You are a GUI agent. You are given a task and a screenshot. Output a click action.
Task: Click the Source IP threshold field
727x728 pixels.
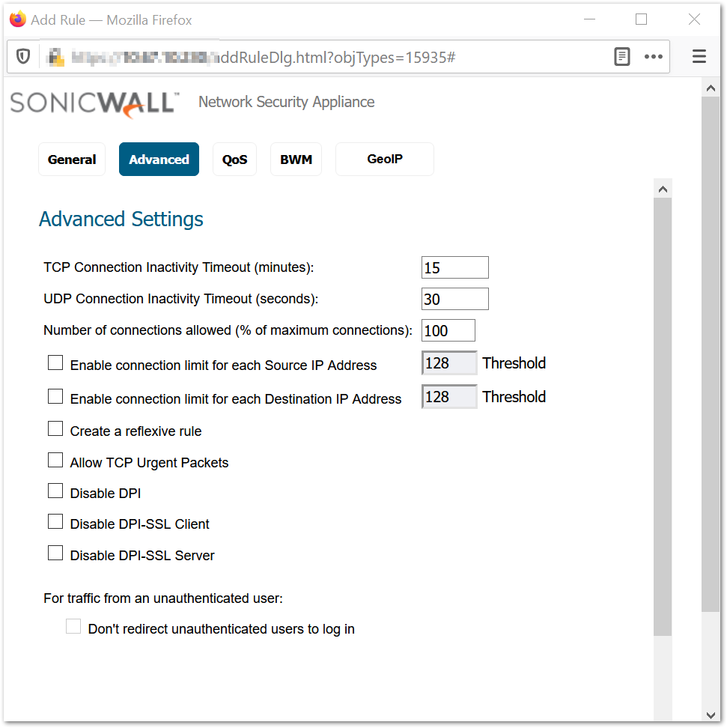click(x=449, y=363)
